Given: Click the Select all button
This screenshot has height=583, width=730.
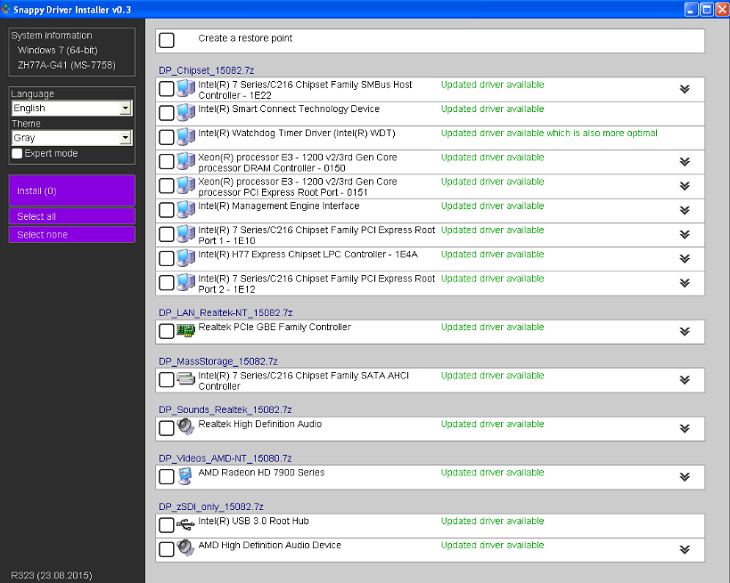Looking at the screenshot, I should 71,216.
